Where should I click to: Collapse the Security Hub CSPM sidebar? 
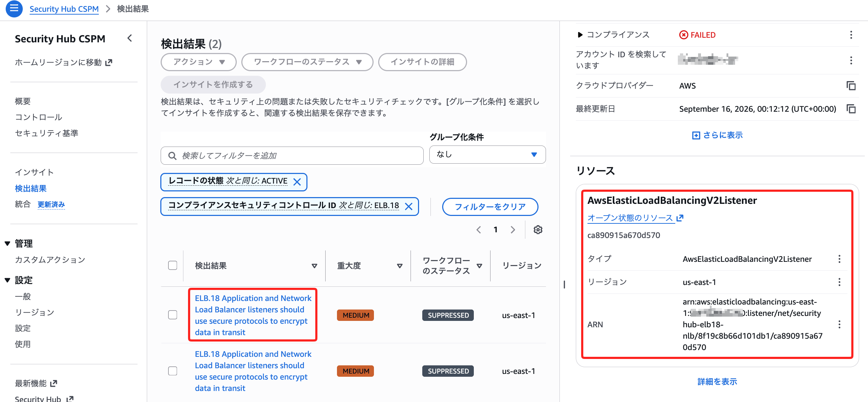[130, 38]
